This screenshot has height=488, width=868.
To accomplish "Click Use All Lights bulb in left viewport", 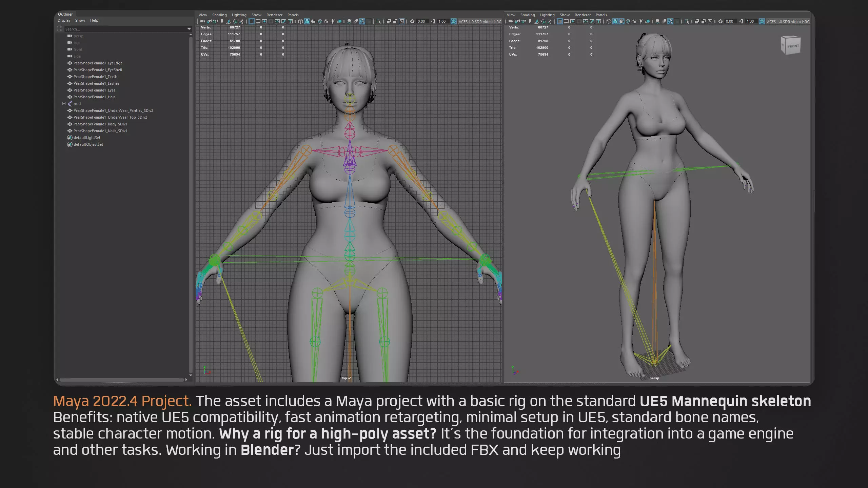I will click(333, 21).
